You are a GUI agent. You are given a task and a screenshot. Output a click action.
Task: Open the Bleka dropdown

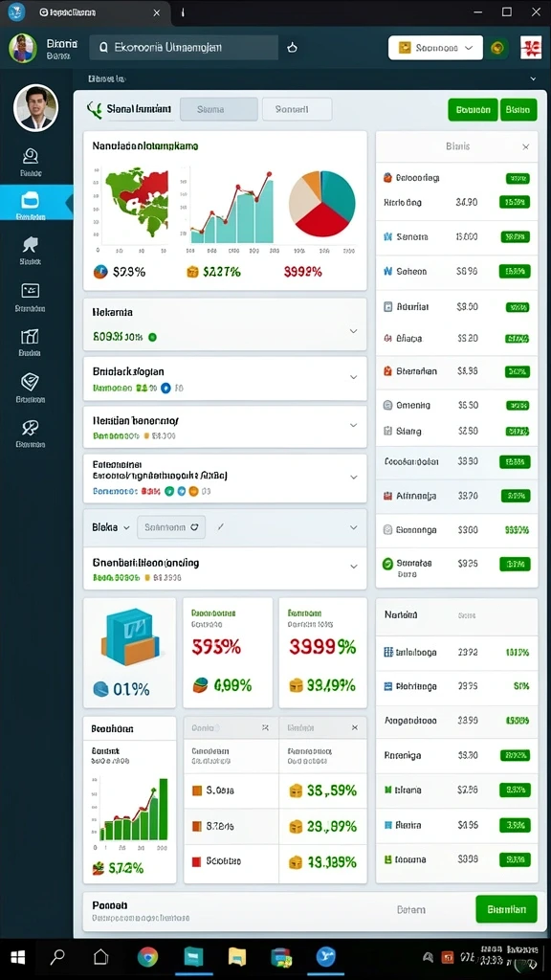(x=111, y=527)
